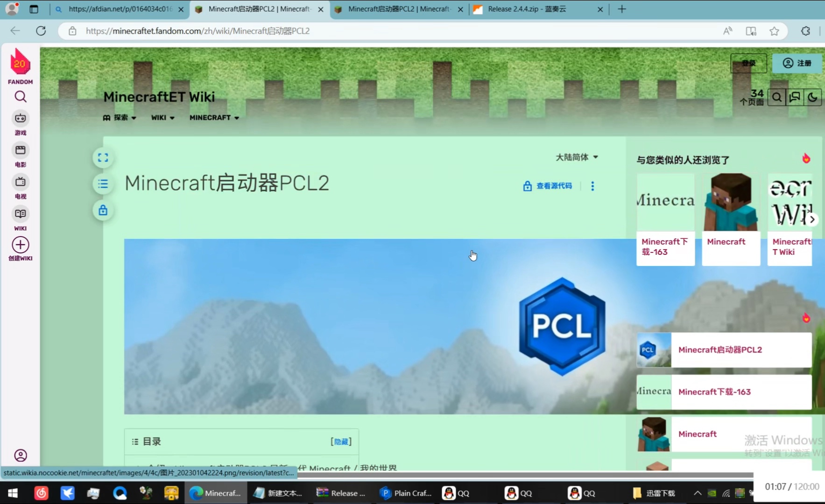825x504 pixels.
Task: Click the 创建WIKI plus icon
Action: 20,244
